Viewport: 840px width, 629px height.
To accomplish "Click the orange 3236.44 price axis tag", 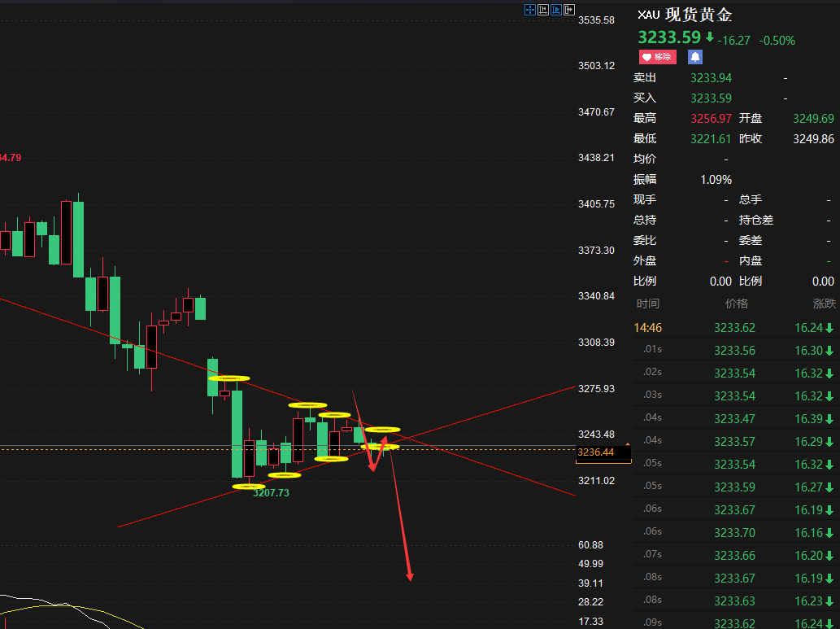I will point(603,452).
